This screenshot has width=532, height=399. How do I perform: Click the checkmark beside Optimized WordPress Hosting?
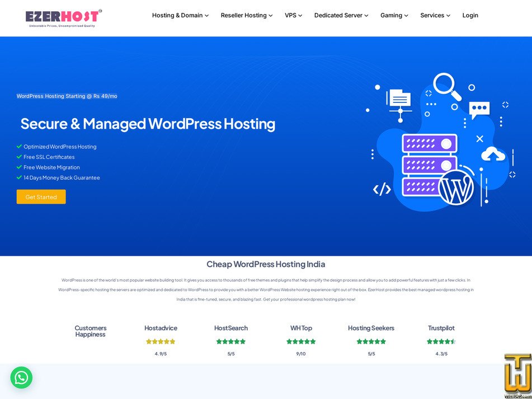(x=19, y=146)
